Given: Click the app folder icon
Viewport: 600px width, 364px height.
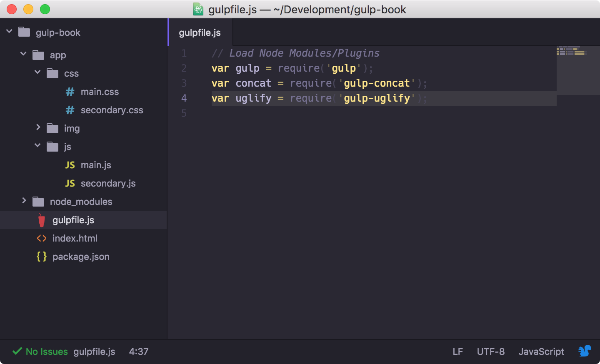Looking at the screenshot, I should click(38, 55).
